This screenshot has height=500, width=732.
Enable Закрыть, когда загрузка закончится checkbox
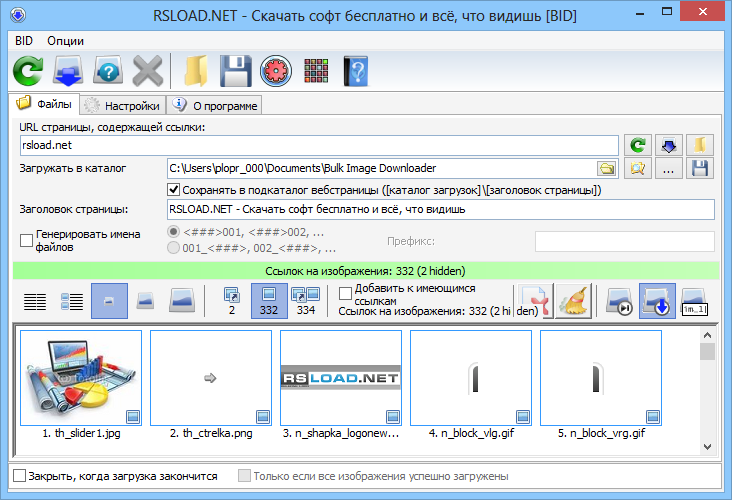coord(20,476)
